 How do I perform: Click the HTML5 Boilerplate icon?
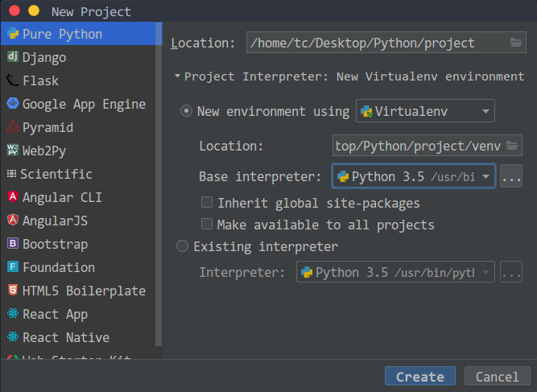click(x=13, y=291)
